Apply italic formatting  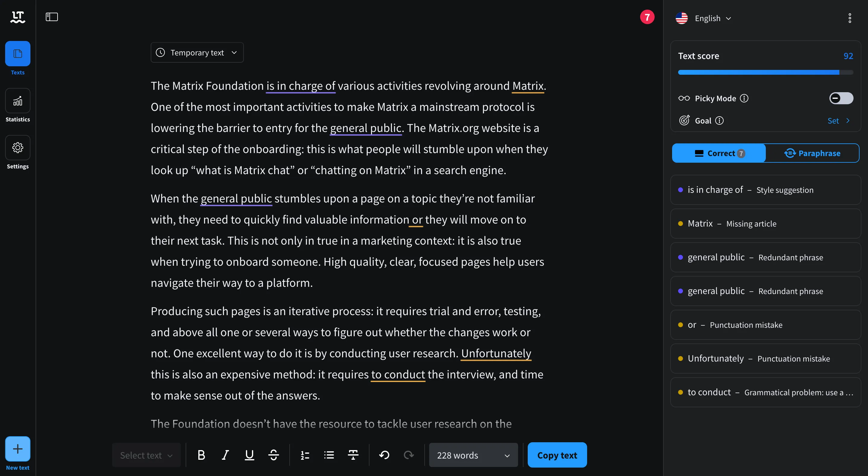(x=225, y=455)
